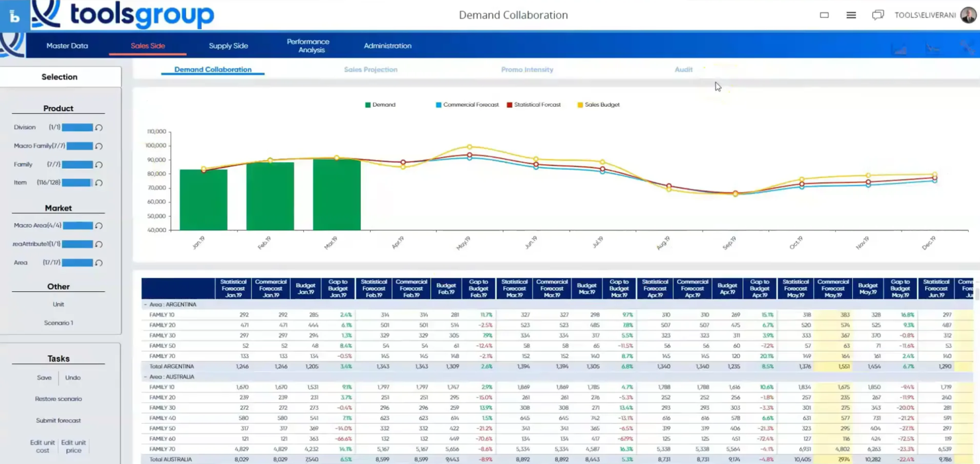980x464 pixels.
Task: Reset the Macro Area filter with its refresh icon
Action: pos(99,226)
